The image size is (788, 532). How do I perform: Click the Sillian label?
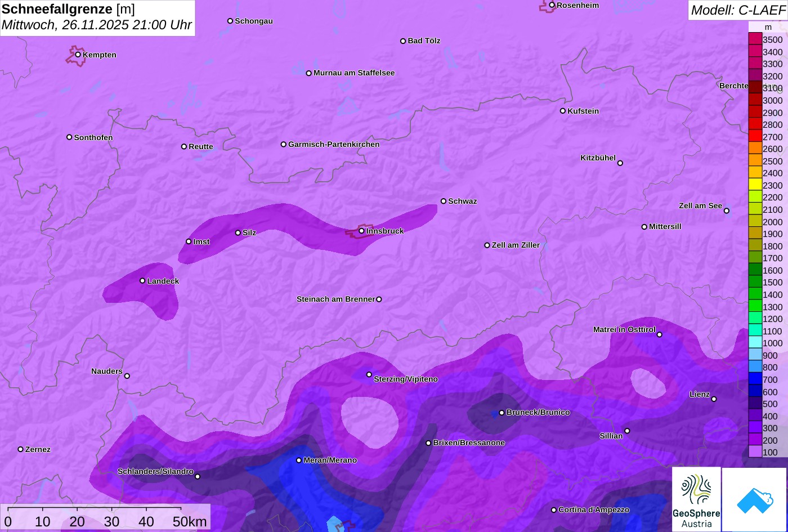tap(611, 436)
